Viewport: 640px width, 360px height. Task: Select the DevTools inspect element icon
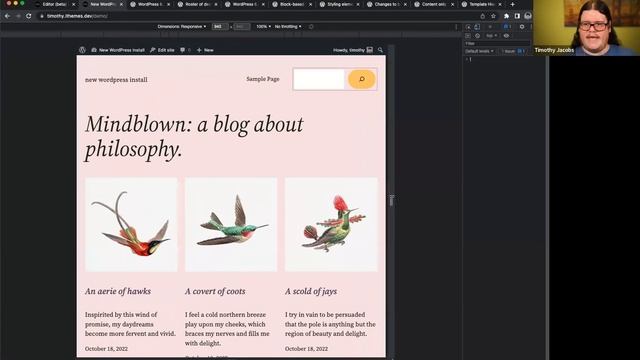tap(468, 27)
